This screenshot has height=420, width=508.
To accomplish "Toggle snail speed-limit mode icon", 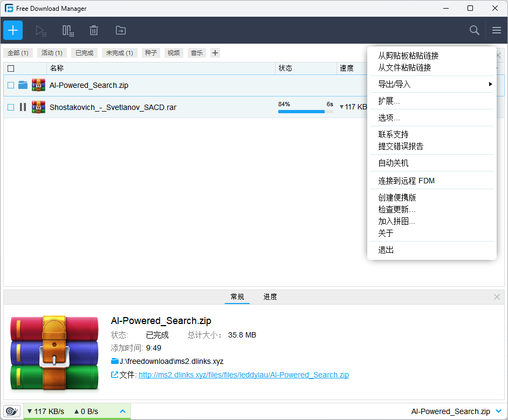I will pyautogui.click(x=12, y=411).
